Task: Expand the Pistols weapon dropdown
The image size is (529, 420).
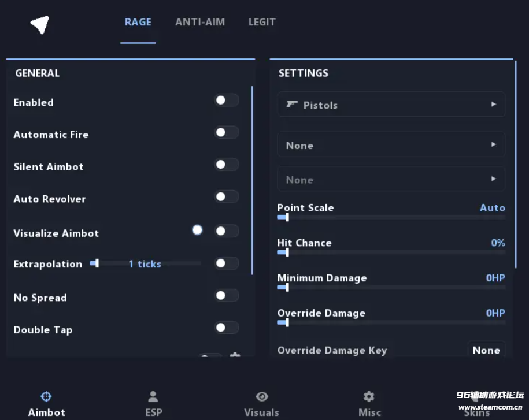Action: 391,105
